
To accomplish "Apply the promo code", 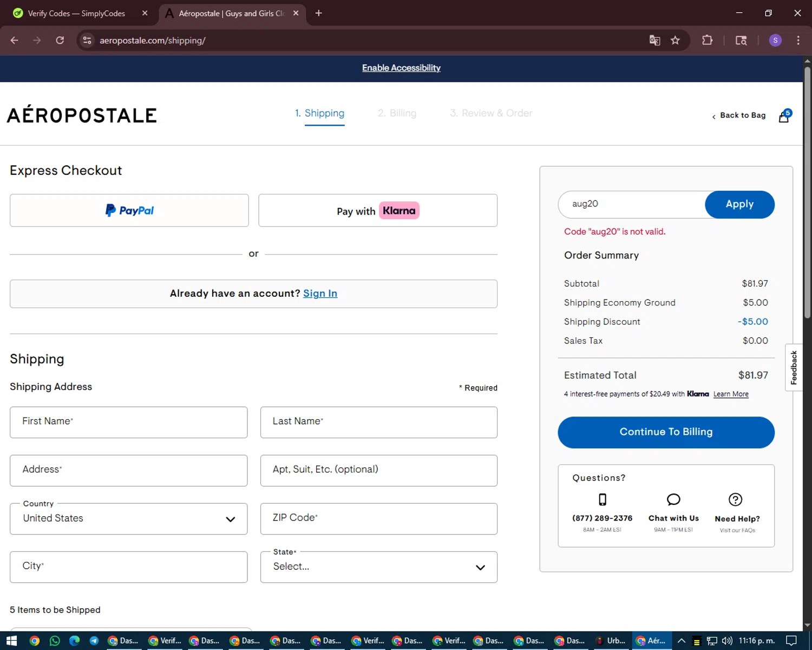I will coord(739,204).
